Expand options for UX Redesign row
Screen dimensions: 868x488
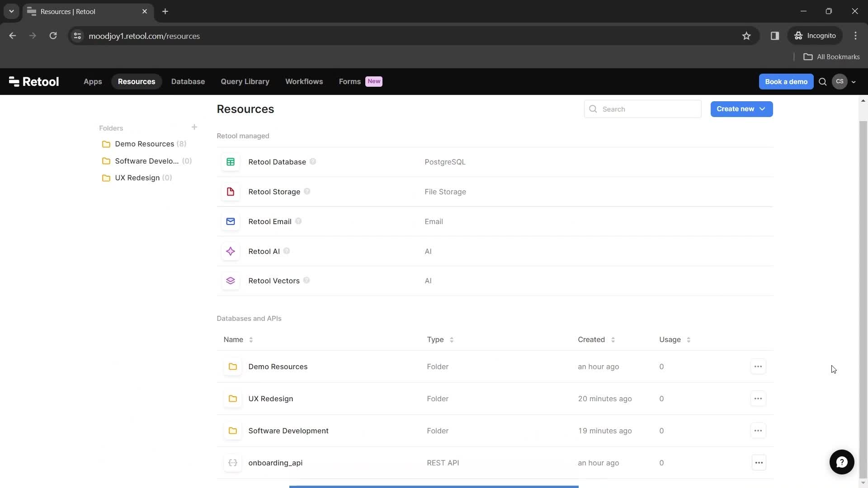(758, 398)
